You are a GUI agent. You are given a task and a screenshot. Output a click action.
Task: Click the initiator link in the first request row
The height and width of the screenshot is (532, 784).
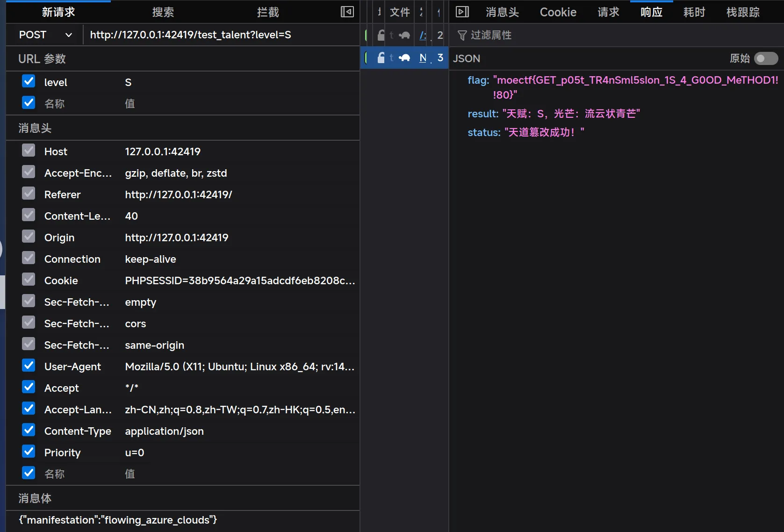point(423,35)
